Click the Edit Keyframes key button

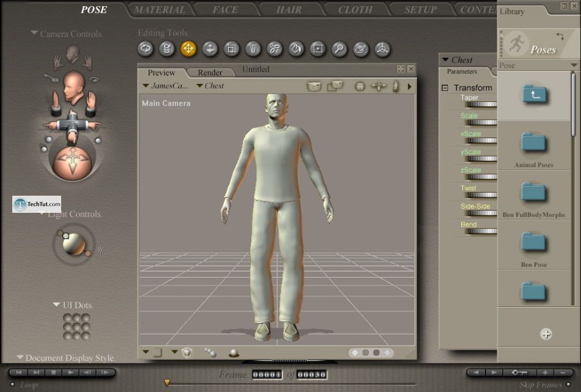[519, 372]
